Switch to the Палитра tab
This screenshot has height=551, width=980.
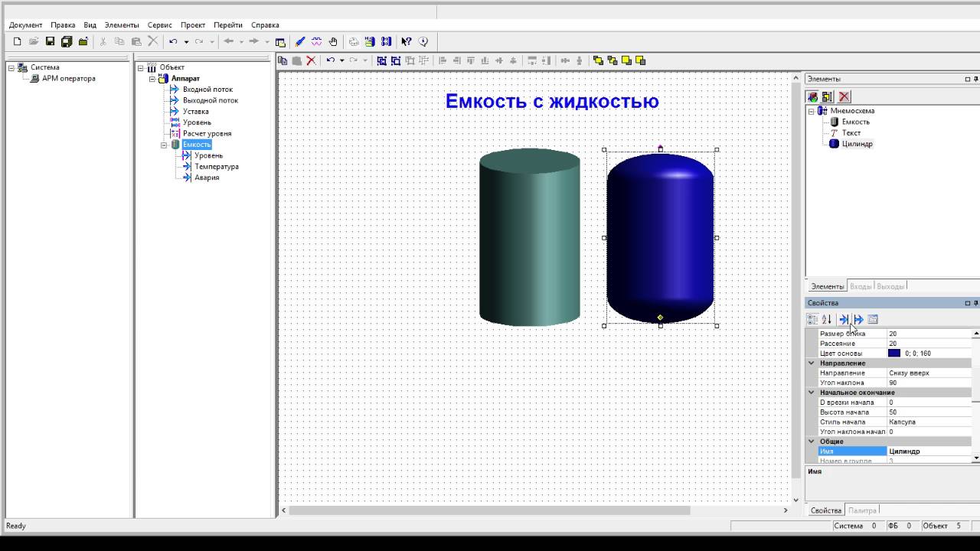click(862, 510)
